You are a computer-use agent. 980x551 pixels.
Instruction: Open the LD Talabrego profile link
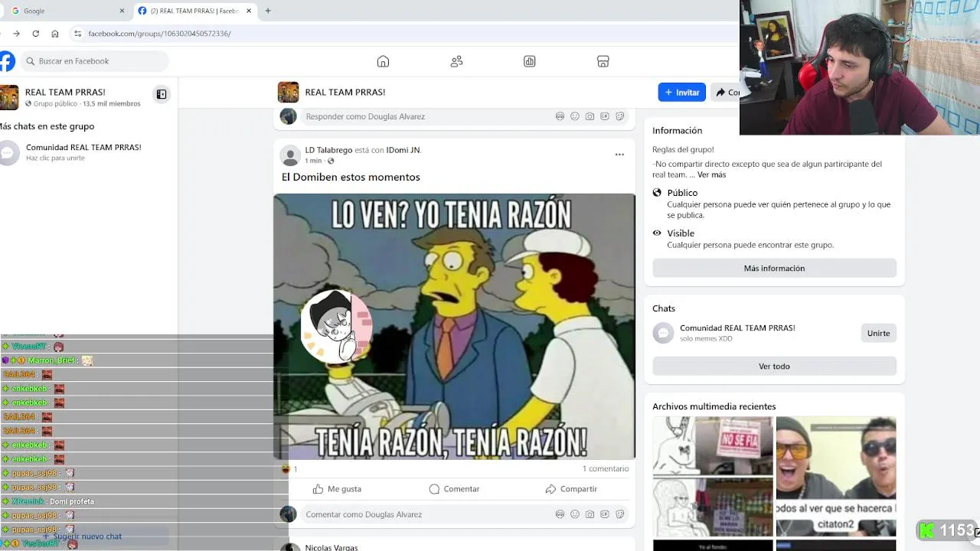(328, 150)
